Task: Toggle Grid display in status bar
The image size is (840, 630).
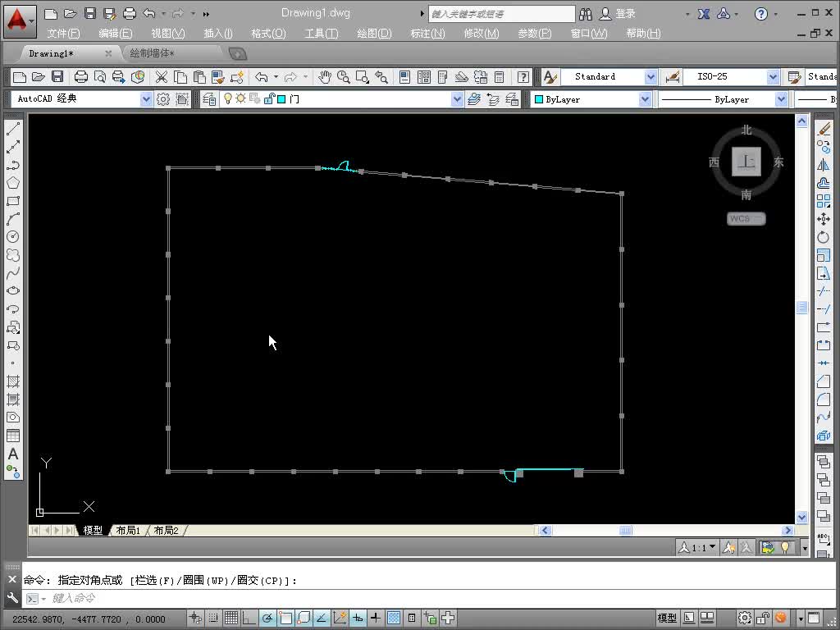Action: (231, 619)
